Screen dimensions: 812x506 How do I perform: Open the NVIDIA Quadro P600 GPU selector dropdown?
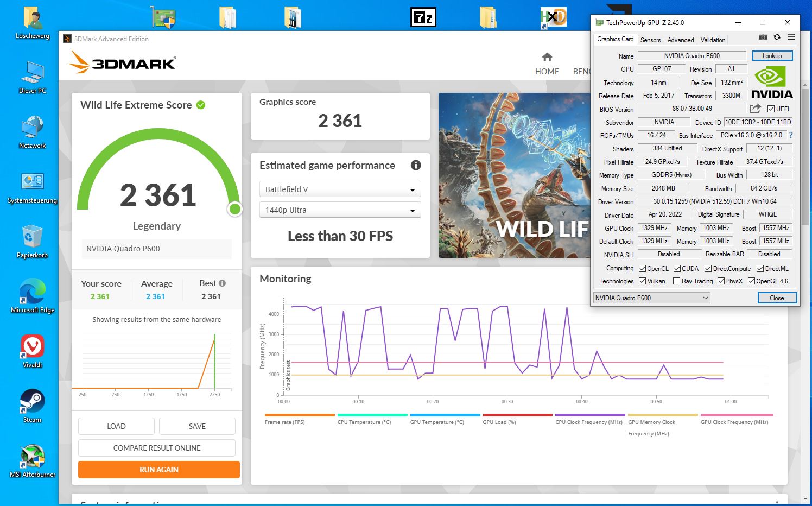(651, 298)
